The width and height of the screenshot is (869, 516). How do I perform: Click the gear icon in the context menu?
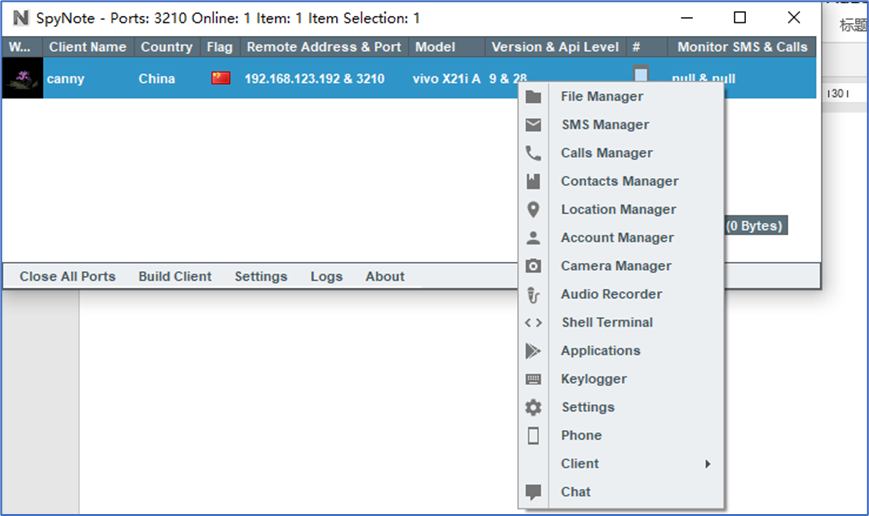click(x=533, y=407)
